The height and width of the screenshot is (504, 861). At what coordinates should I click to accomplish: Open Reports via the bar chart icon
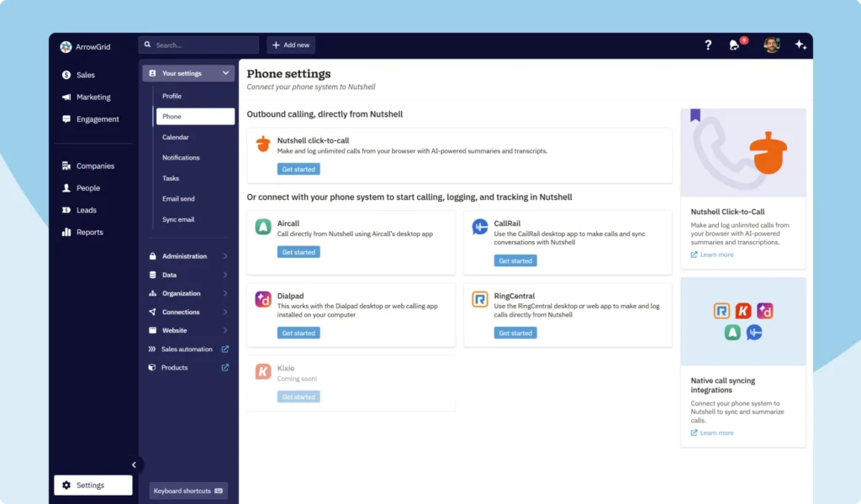(x=66, y=232)
